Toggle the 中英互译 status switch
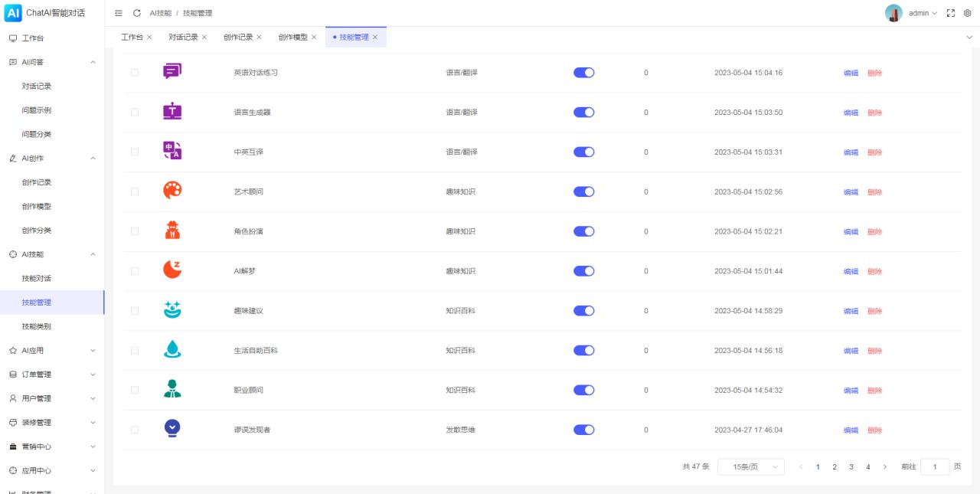This screenshot has width=980, height=494. [584, 152]
